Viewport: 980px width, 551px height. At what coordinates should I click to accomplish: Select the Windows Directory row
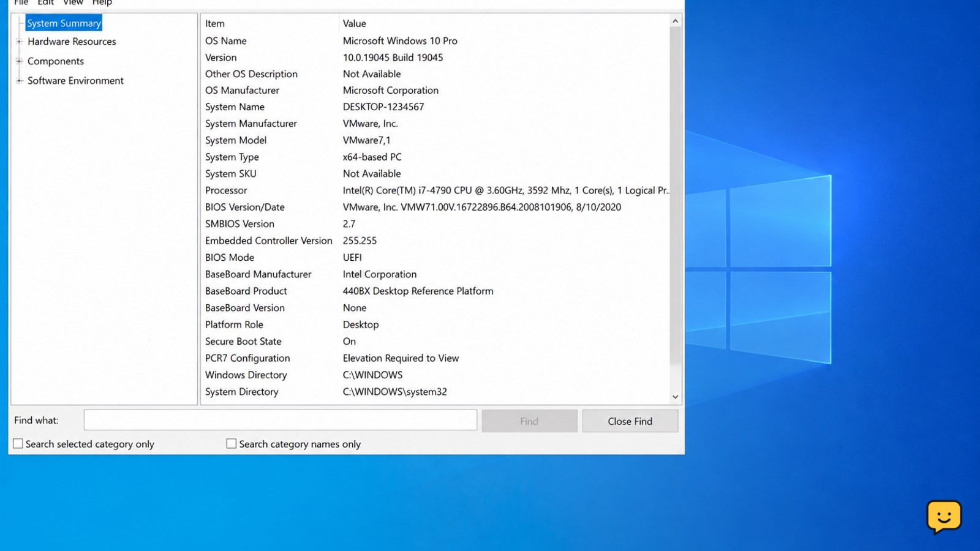[x=435, y=375]
